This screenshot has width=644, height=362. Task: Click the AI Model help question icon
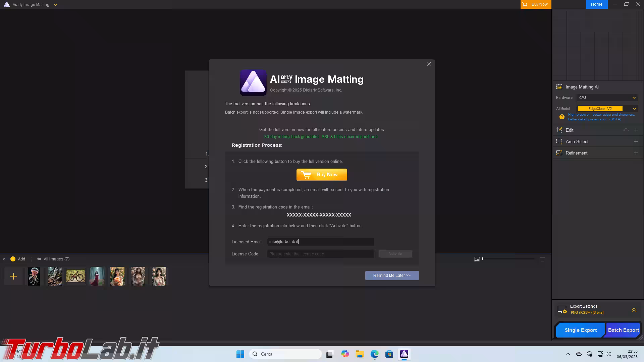tap(562, 117)
